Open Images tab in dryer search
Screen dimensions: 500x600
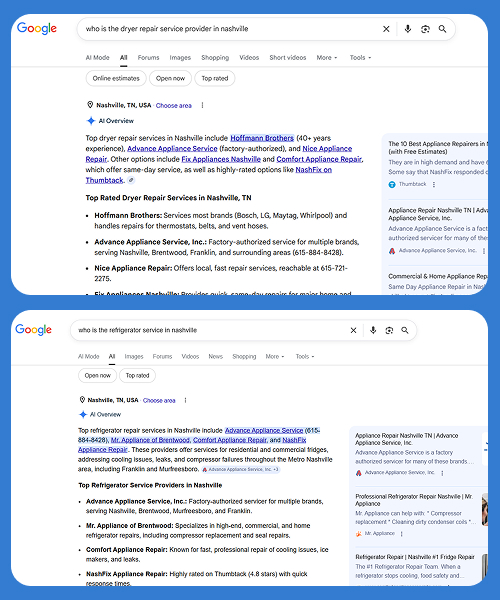point(180,58)
